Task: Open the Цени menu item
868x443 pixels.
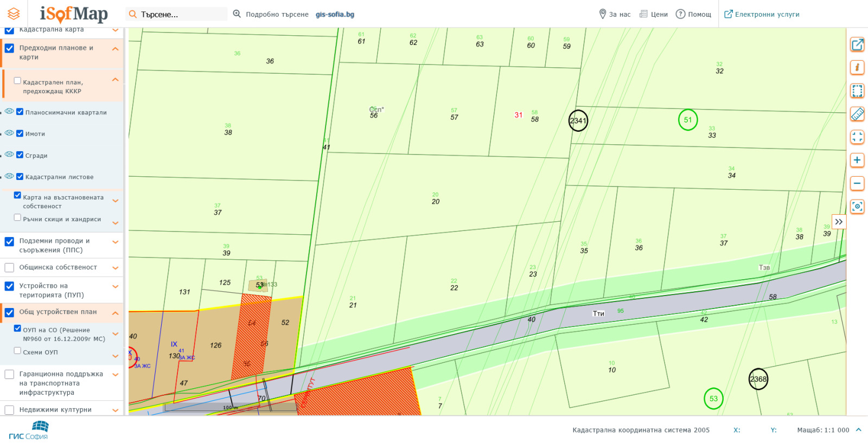Action: pyautogui.click(x=654, y=14)
